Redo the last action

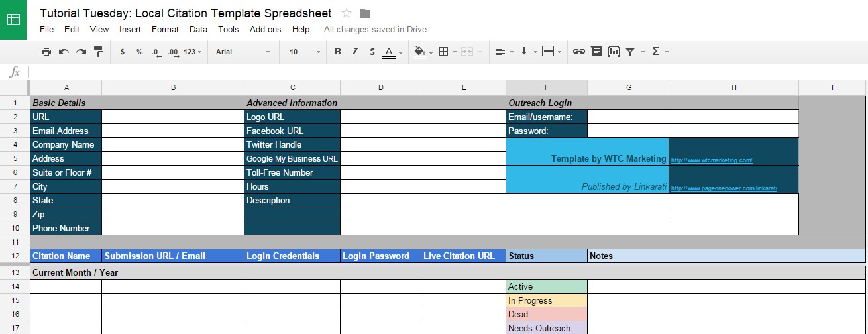click(81, 52)
